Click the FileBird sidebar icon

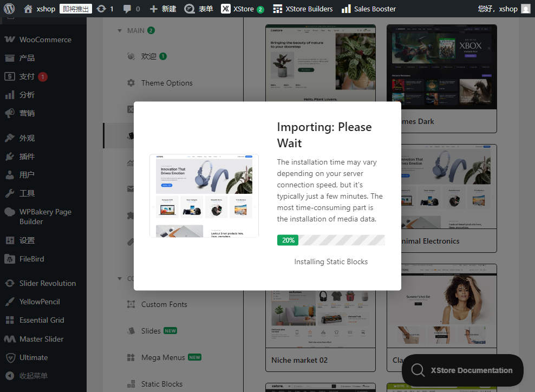point(10,259)
